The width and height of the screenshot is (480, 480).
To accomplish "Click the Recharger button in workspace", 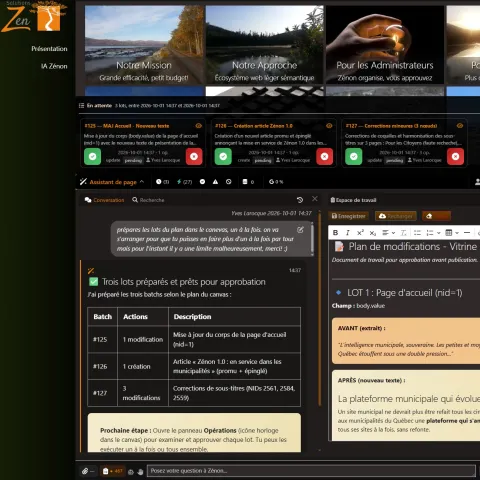I will coord(396,216).
